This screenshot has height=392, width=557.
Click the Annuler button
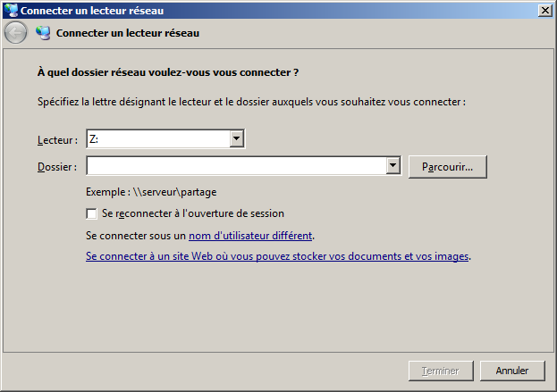tap(511, 371)
